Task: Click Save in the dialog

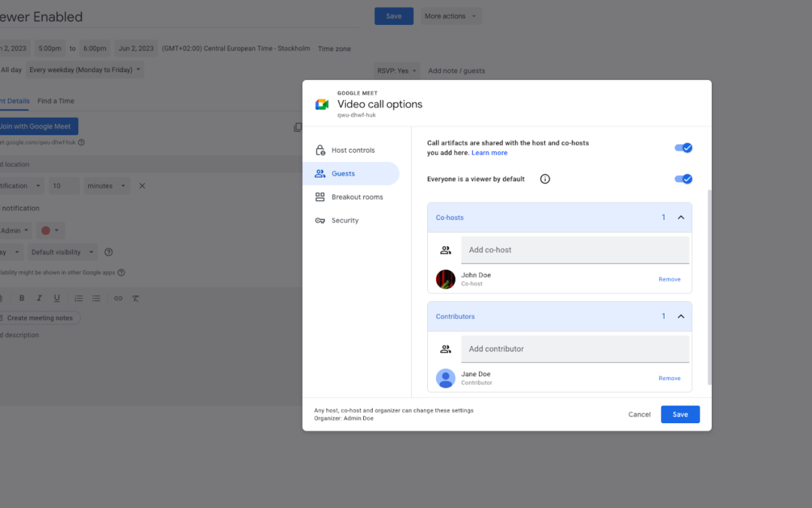Action: (680, 414)
